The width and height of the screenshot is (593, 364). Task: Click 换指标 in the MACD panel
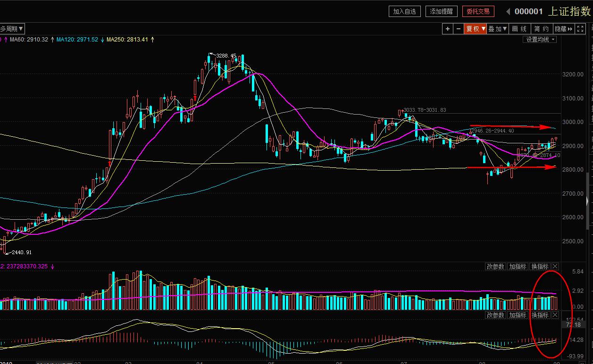coord(540,315)
